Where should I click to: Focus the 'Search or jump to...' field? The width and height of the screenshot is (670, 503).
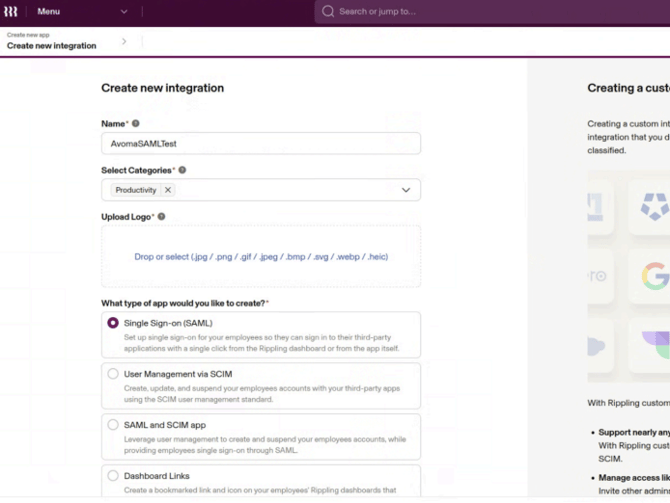(x=491, y=12)
